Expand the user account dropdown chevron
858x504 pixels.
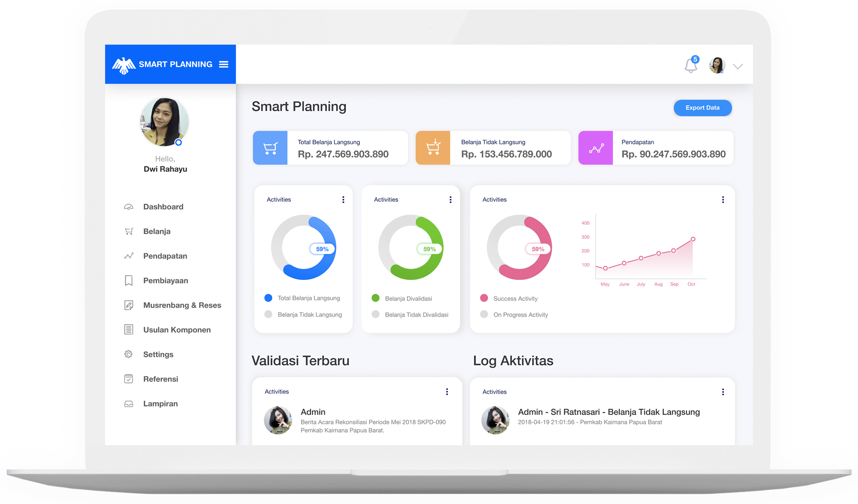[x=738, y=66]
